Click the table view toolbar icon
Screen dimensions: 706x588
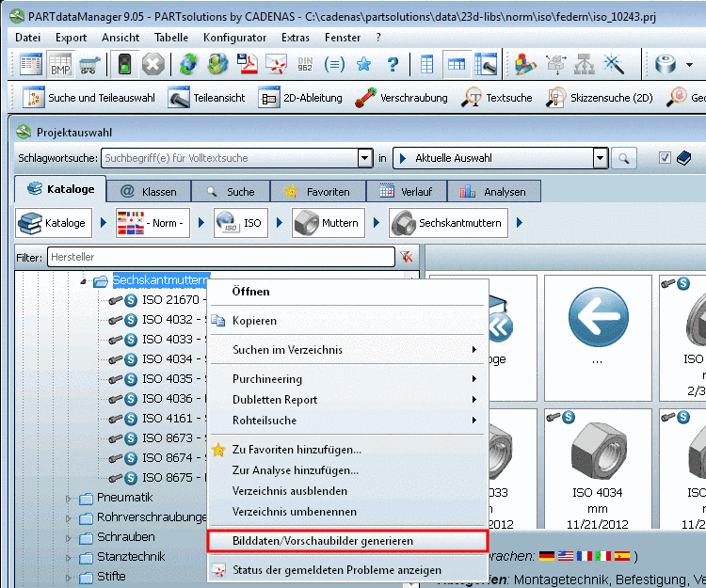coord(31,64)
